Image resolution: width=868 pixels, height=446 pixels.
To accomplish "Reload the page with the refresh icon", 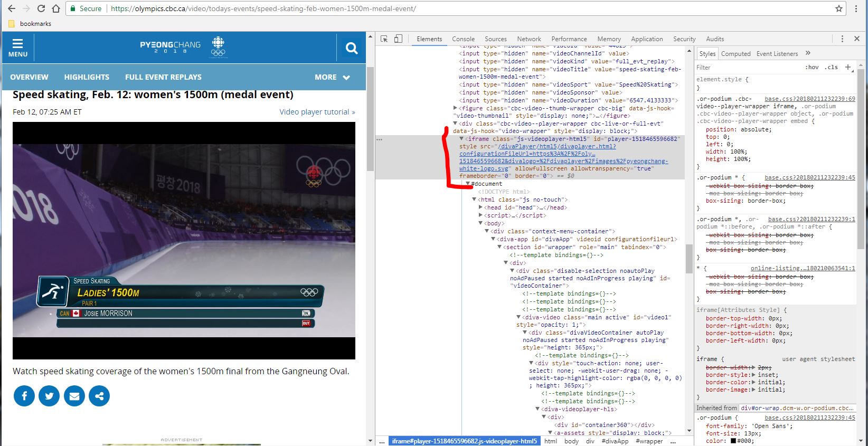I will [41, 8].
